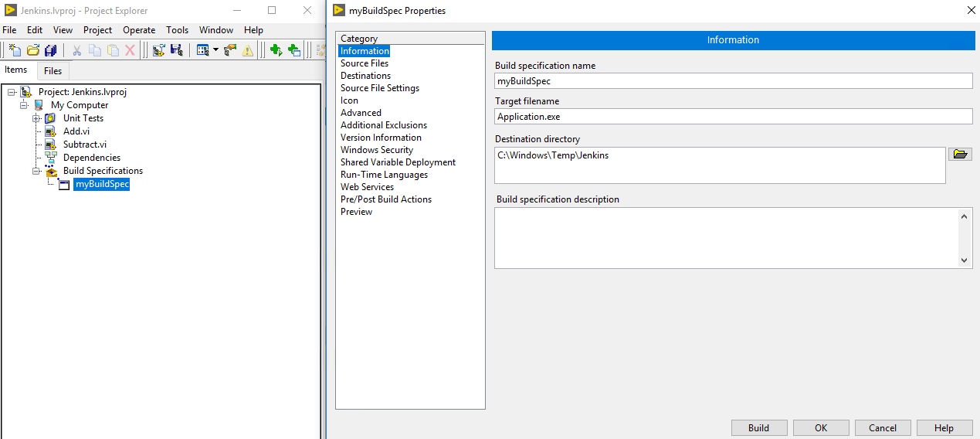The height and width of the screenshot is (439, 980).
Task: Click the yellow warning triangle toolbar icon
Action: pos(247,50)
